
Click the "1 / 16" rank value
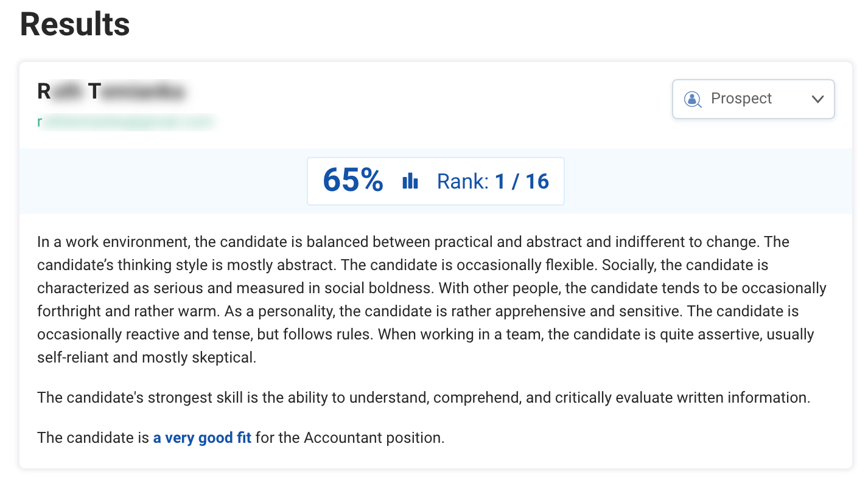[x=522, y=181]
